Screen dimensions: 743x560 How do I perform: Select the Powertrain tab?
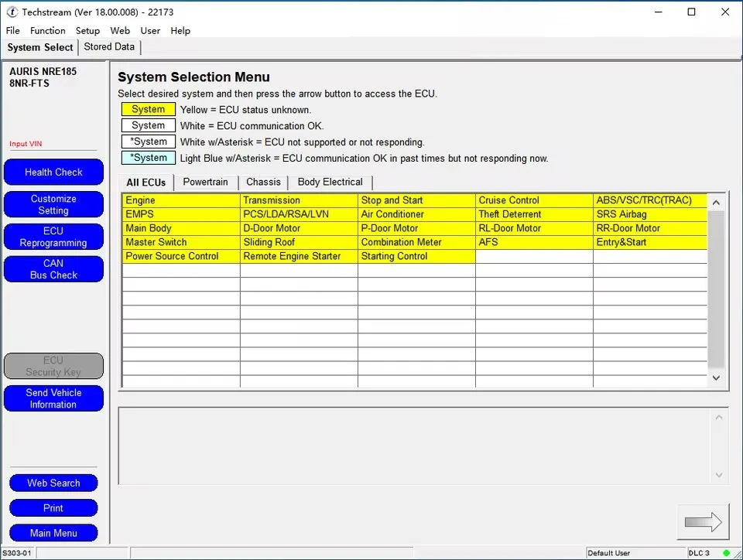pyautogui.click(x=207, y=183)
